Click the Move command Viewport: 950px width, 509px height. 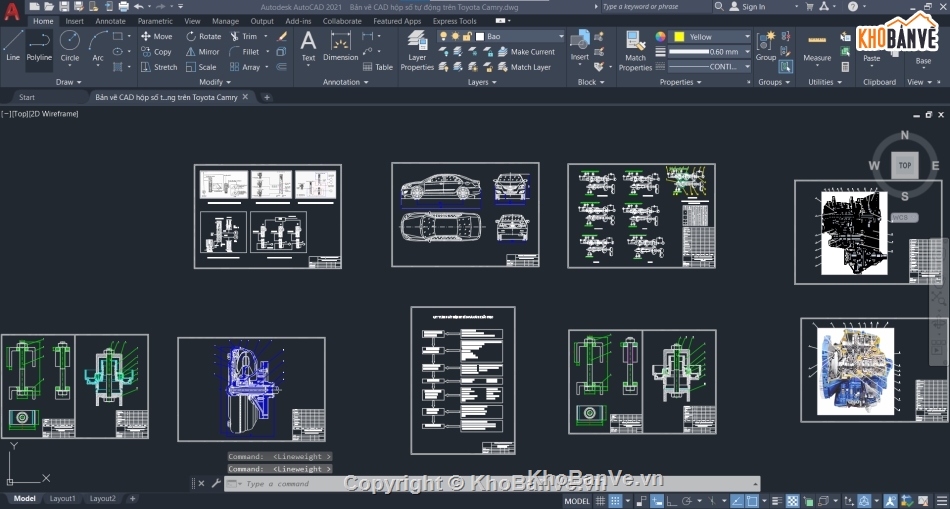click(156, 36)
